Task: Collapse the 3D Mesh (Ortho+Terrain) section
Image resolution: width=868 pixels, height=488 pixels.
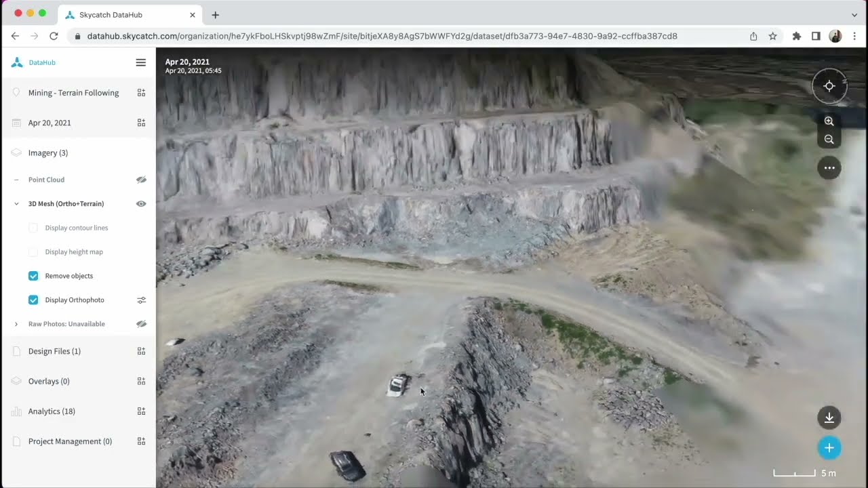Action: click(16, 203)
